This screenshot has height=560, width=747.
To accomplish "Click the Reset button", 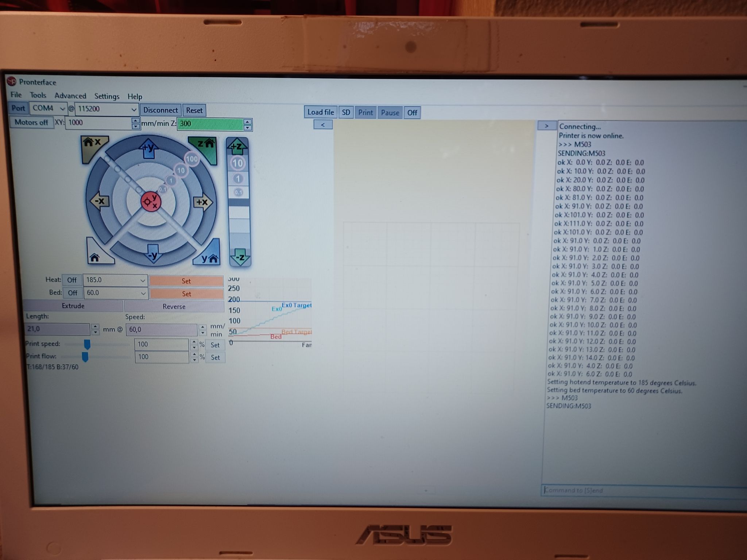I will [x=194, y=110].
